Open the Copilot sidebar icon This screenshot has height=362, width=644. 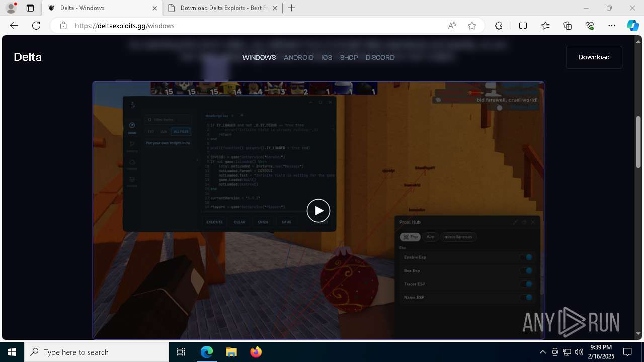tap(632, 26)
